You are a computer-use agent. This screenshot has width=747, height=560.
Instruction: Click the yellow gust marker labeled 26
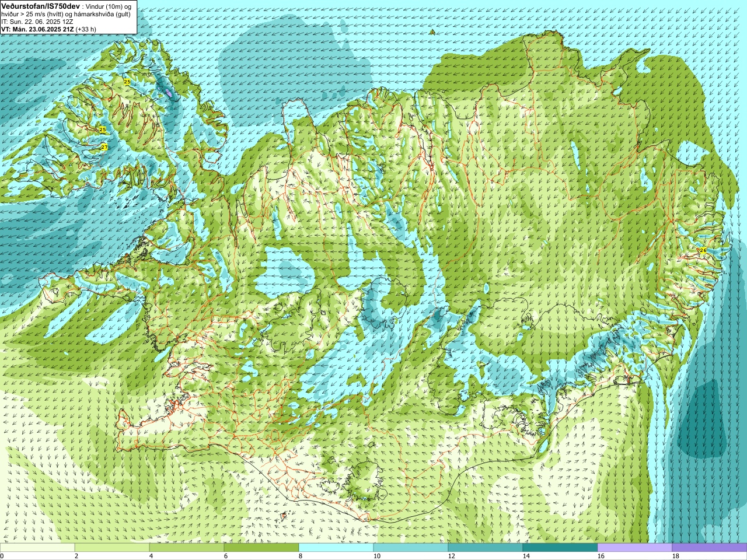click(x=703, y=250)
